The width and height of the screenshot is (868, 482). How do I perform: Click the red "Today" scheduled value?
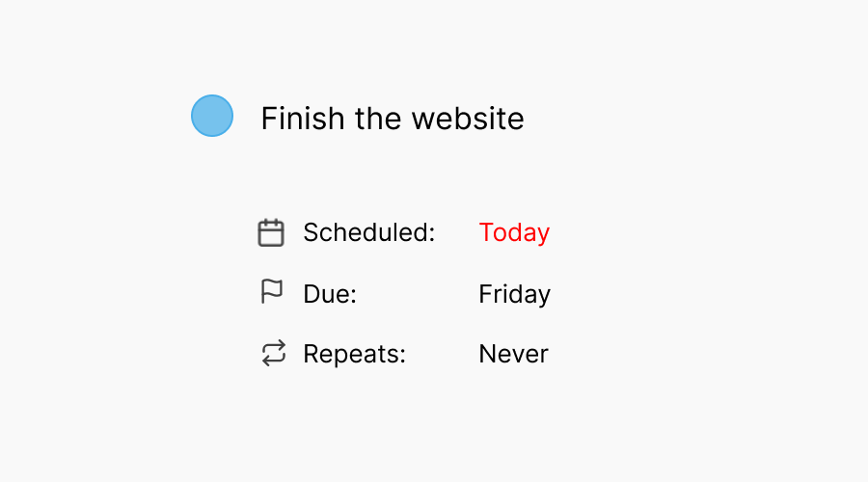tap(514, 232)
